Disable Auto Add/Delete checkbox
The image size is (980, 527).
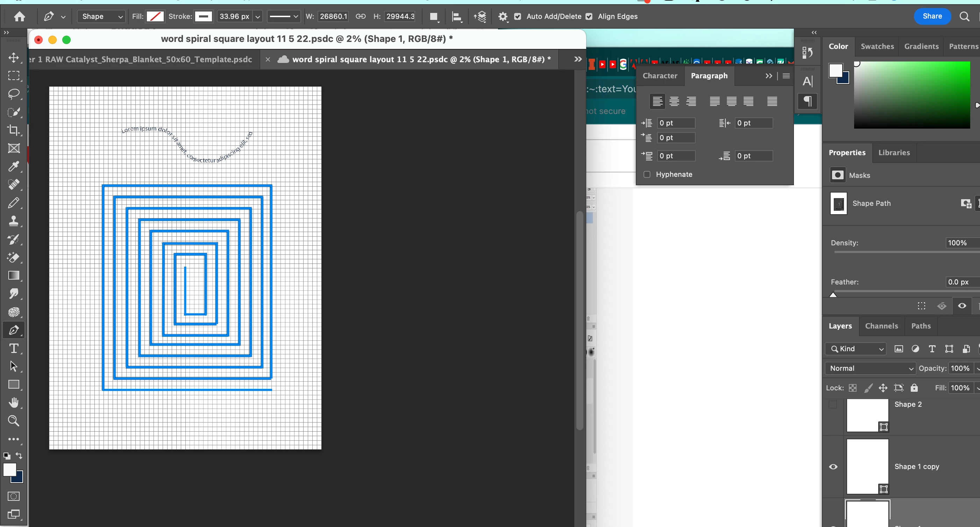tap(517, 16)
